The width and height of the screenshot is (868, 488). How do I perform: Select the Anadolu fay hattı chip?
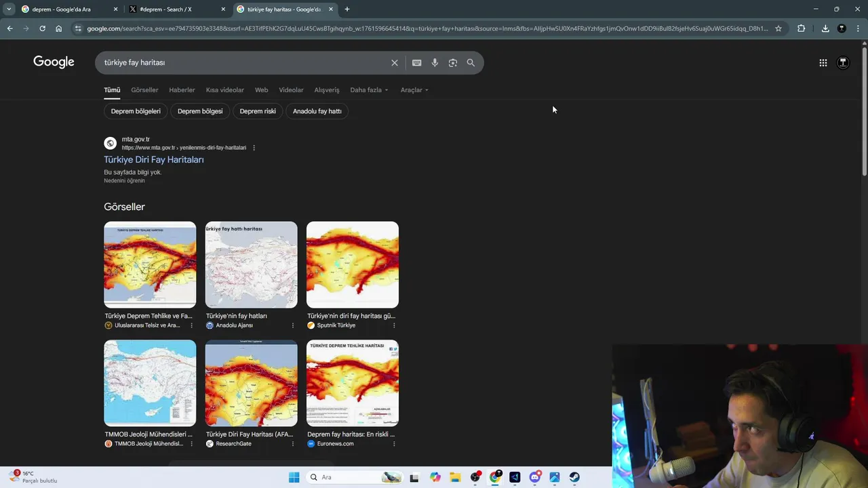[x=317, y=111]
